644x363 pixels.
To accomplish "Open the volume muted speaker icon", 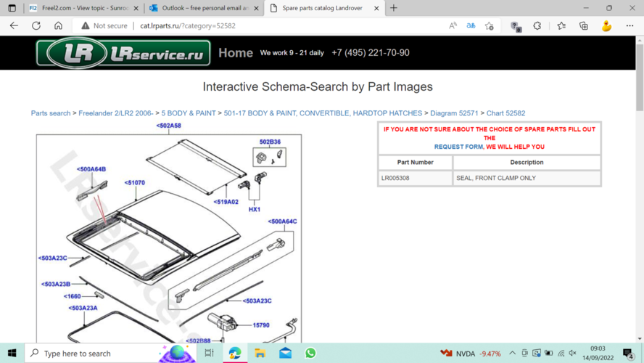I will (573, 353).
